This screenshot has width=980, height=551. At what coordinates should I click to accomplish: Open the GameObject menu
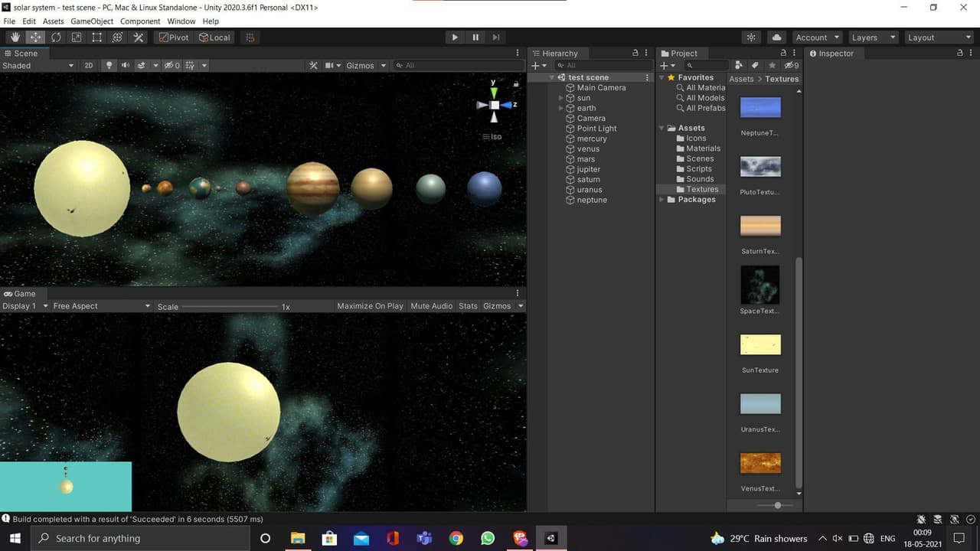92,21
